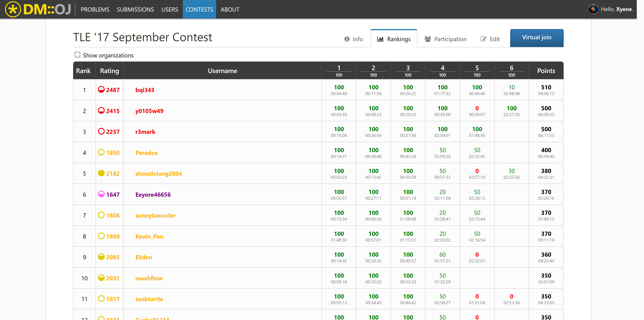This screenshot has width=644, height=320.
Task: Go to the Contests nav item
Action: [199, 10]
